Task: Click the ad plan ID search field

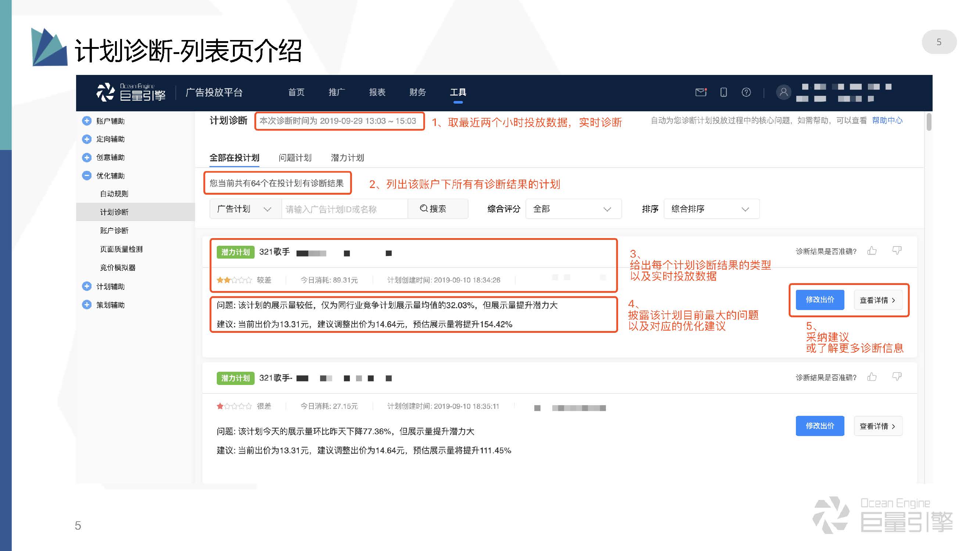Action: tap(344, 209)
